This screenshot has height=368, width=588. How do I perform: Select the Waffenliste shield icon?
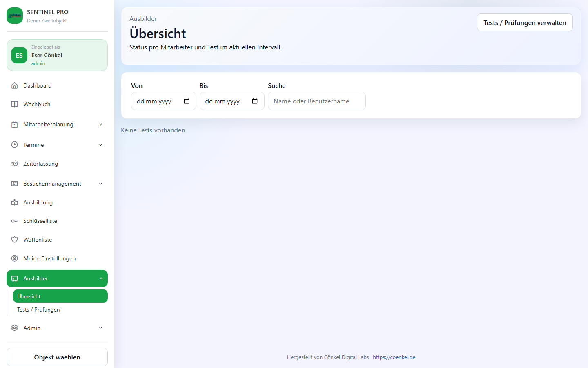(x=15, y=240)
